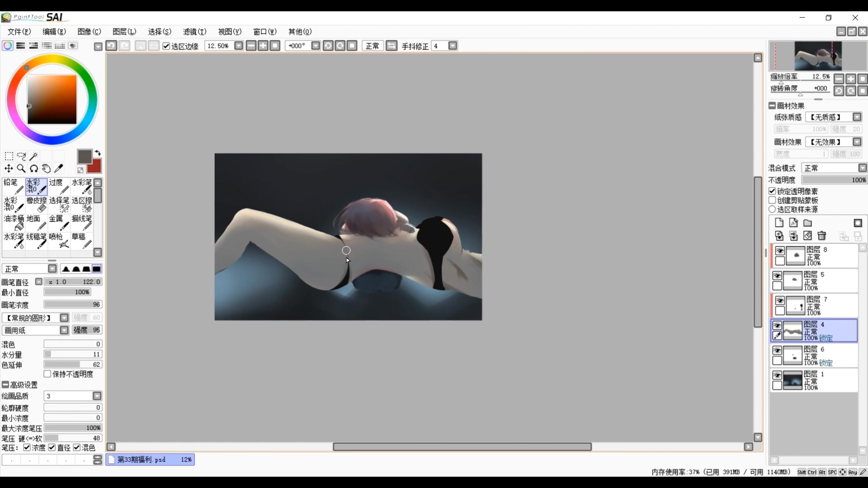Select the zoom magnifier tool

click(x=21, y=169)
